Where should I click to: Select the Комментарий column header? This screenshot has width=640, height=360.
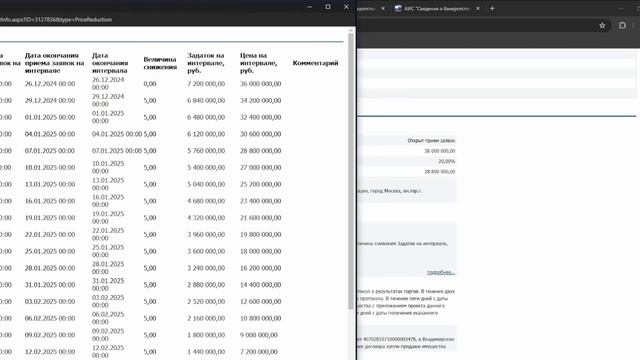(x=315, y=63)
